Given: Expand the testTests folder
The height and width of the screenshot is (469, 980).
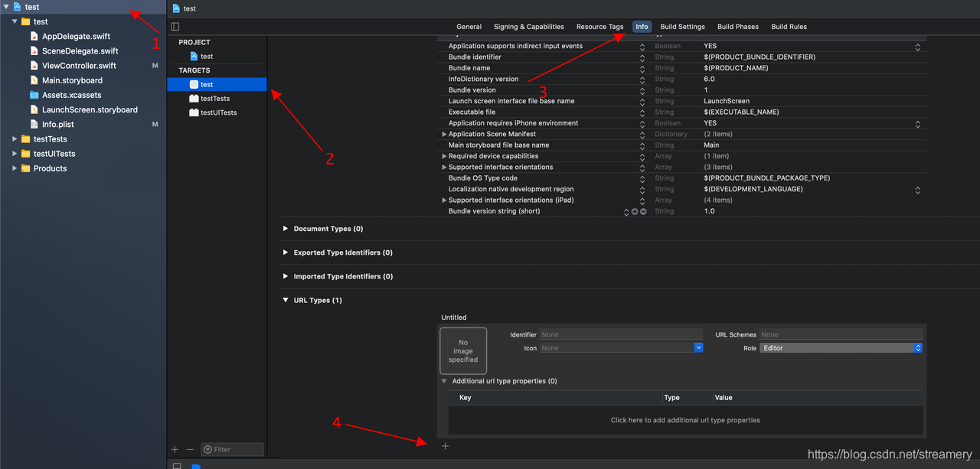Looking at the screenshot, I should click(x=15, y=139).
